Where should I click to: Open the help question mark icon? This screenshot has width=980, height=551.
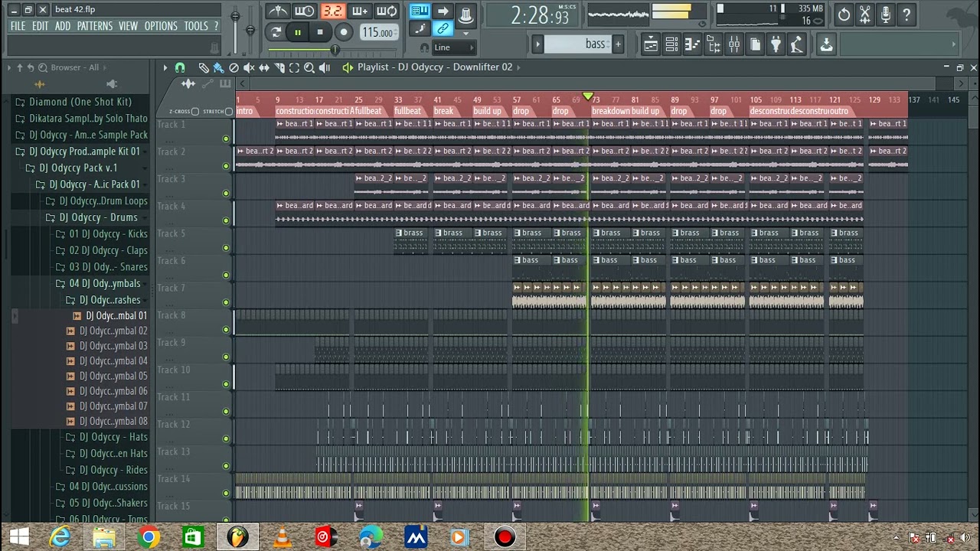point(906,15)
